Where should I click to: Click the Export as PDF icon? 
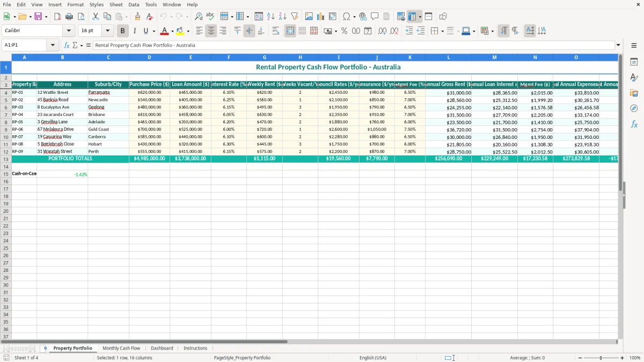click(x=57, y=17)
